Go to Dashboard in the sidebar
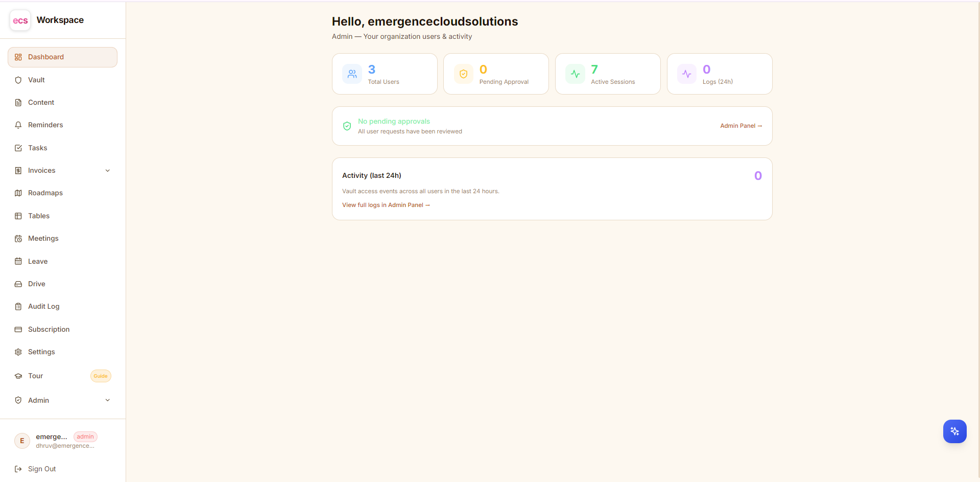 point(62,57)
